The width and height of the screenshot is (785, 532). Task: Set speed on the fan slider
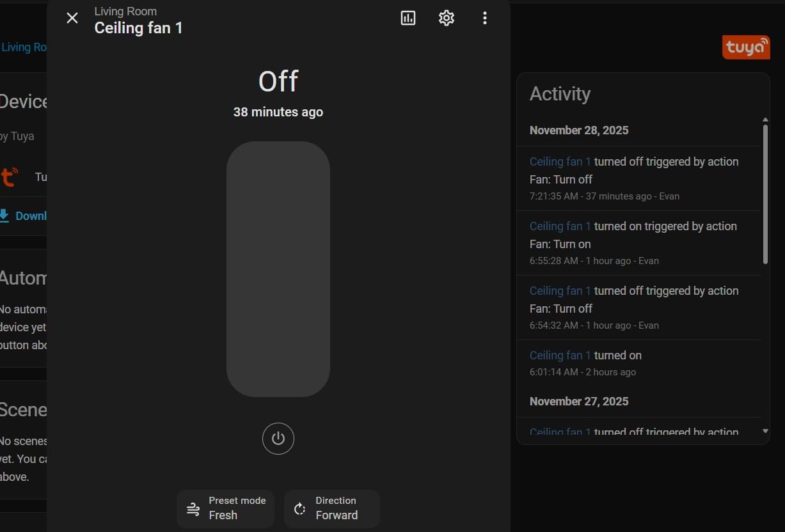click(278, 269)
